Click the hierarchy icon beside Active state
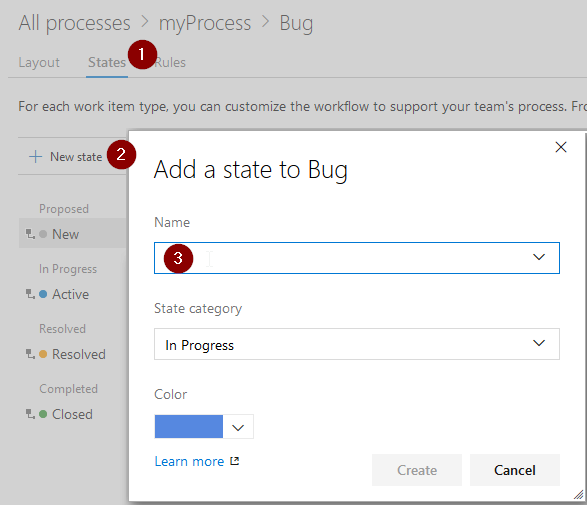Viewport: 587px width, 505px height. pos(30,294)
